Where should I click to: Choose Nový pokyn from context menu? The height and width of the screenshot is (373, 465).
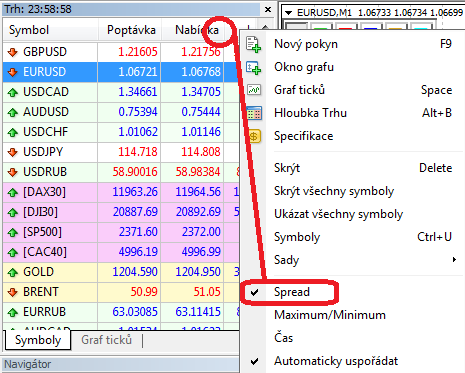point(306,44)
